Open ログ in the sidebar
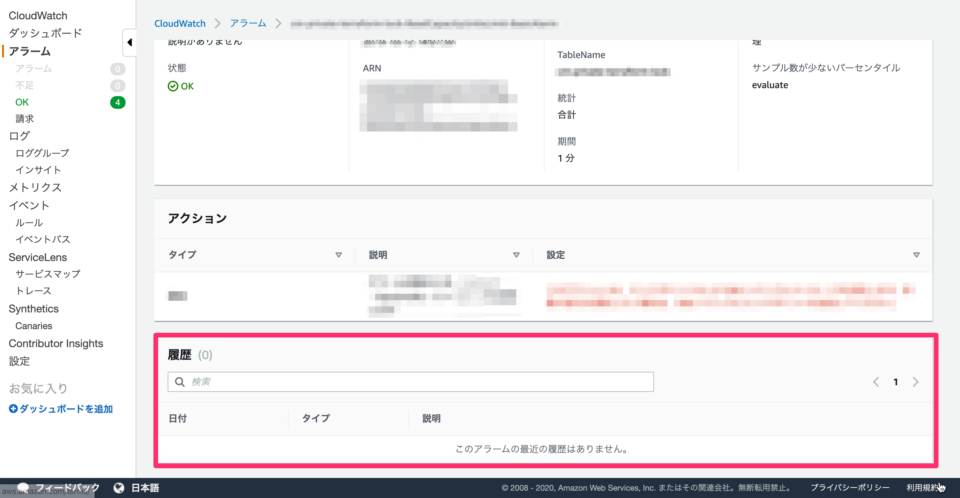The width and height of the screenshot is (960, 498). click(19, 136)
